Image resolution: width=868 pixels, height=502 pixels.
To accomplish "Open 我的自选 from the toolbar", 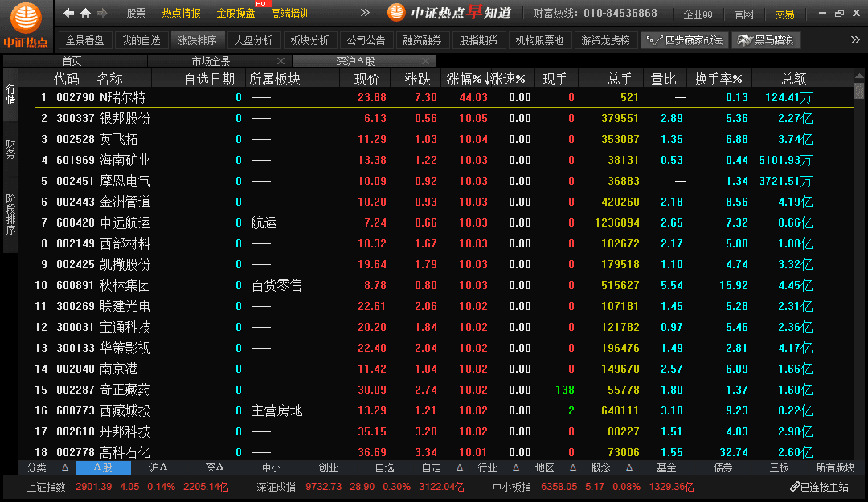I will pyautogui.click(x=141, y=40).
